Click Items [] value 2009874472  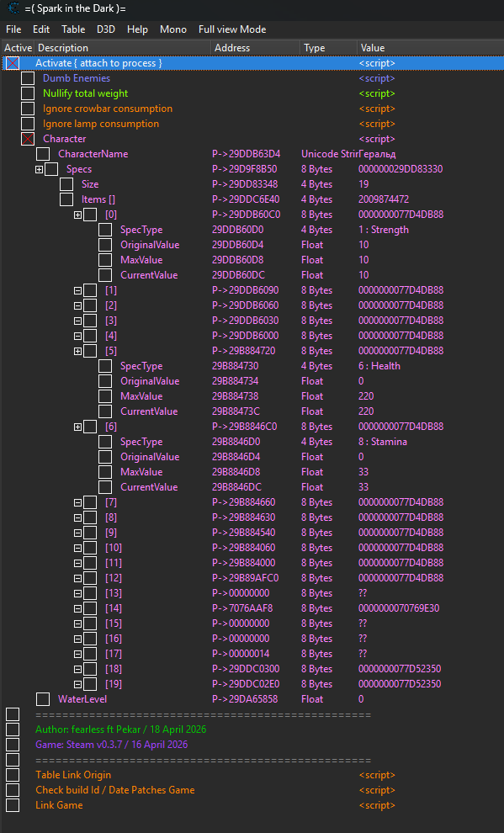click(384, 199)
